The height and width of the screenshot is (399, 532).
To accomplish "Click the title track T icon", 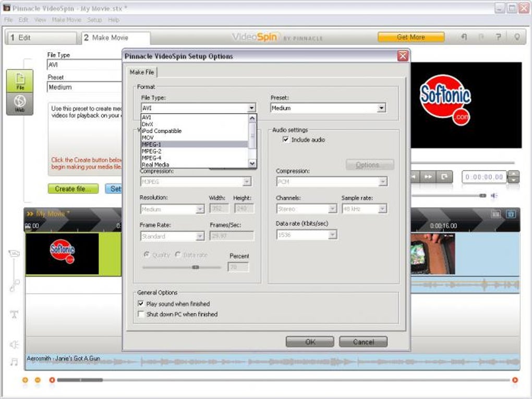I will (x=14, y=314).
